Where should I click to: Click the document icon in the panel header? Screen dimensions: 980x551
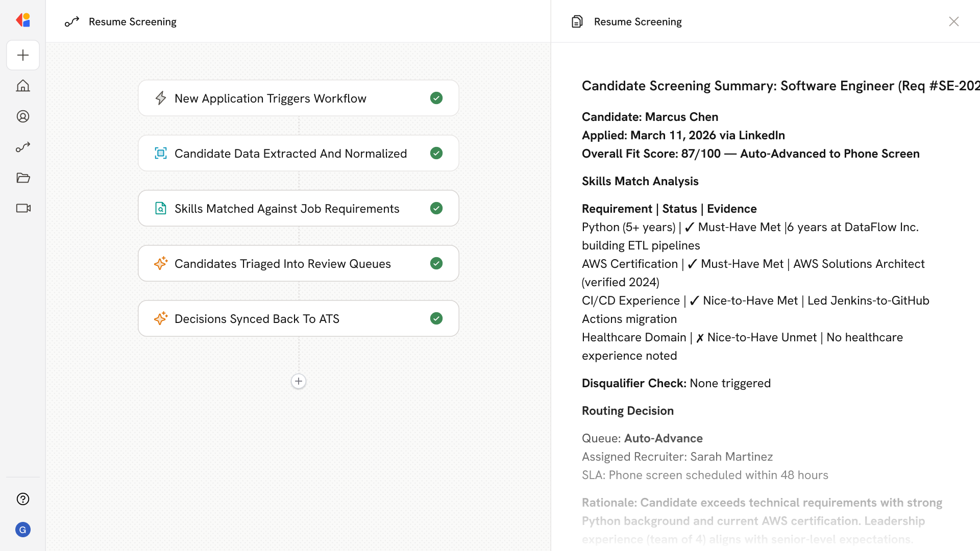coord(577,21)
